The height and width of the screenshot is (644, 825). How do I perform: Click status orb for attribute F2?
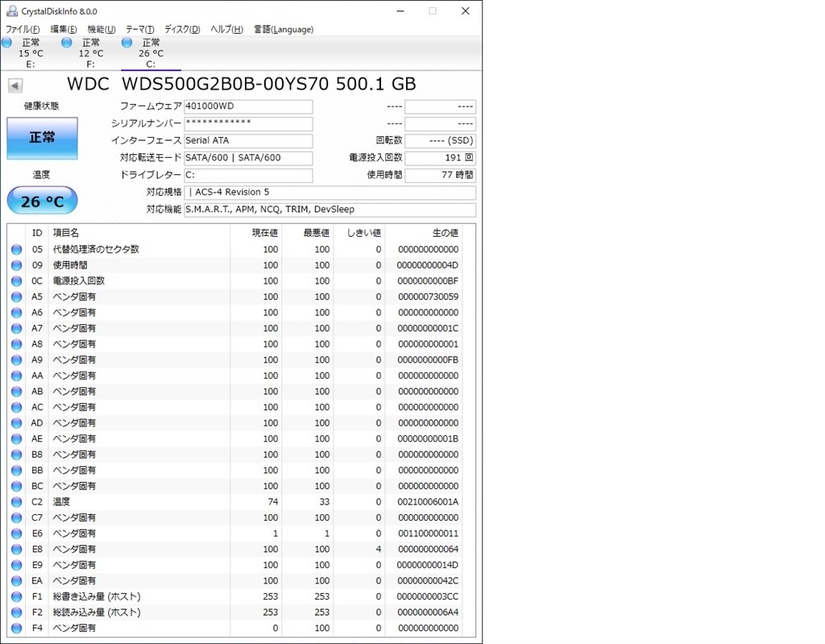pos(17,613)
